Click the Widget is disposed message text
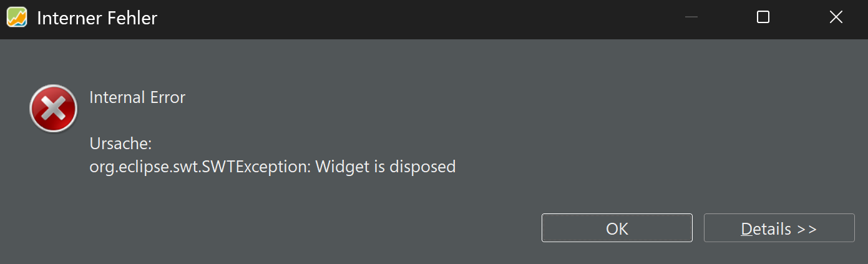Viewport: 868px width, 264px height. (386, 167)
